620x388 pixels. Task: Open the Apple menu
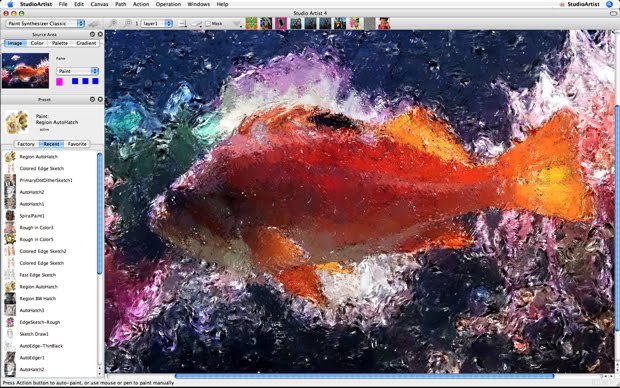pyautogui.click(x=10, y=4)
